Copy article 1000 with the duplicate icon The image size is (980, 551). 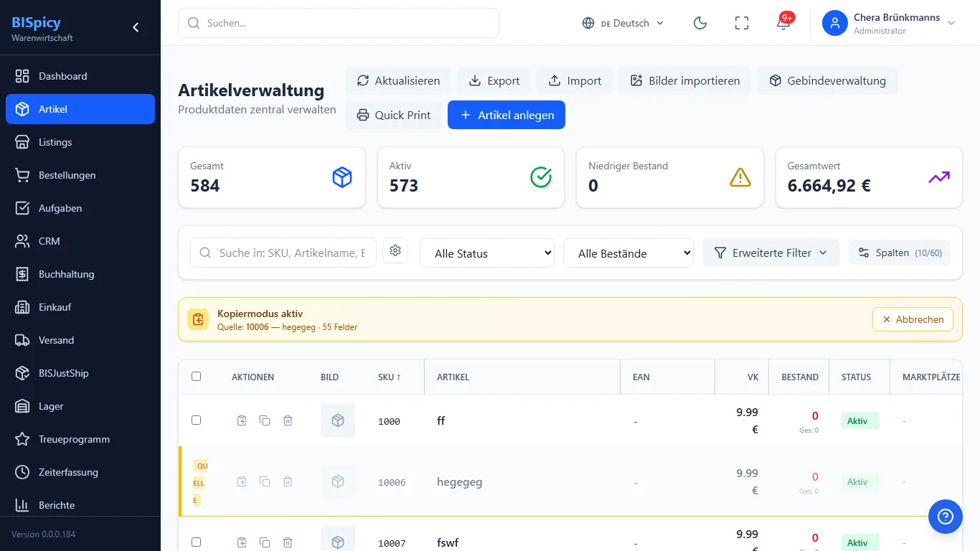[265, 420]
